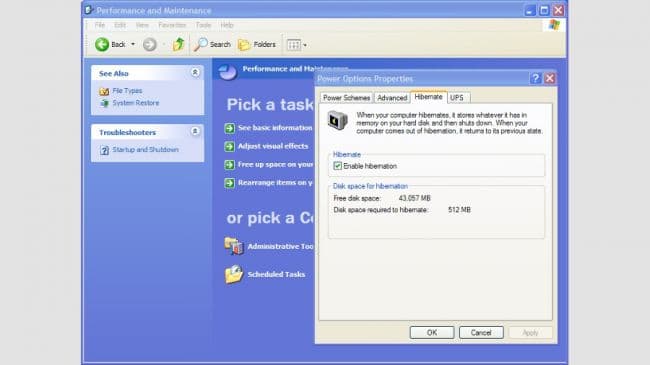Switch to the Advanced tab
650x365 pixels.
(392, 98)
